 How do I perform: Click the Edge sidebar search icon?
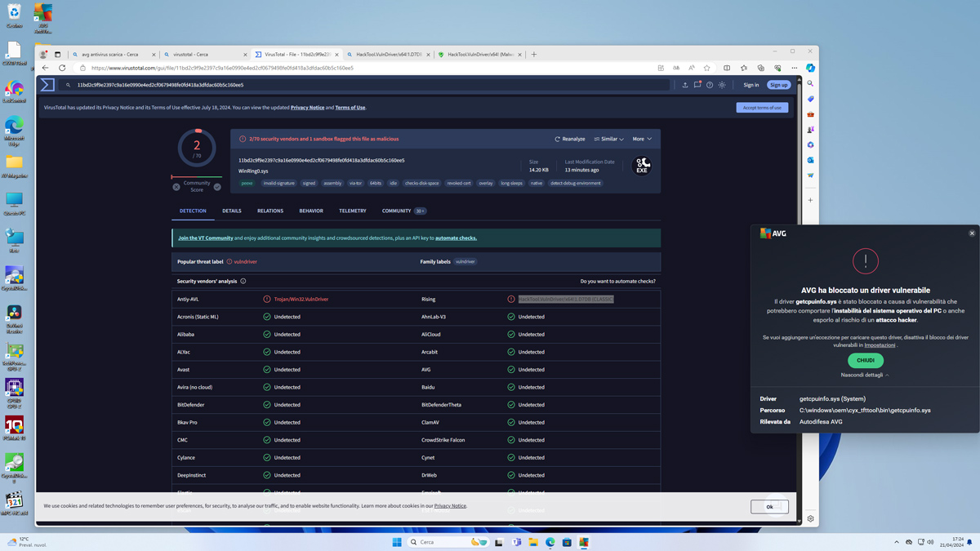810,83
